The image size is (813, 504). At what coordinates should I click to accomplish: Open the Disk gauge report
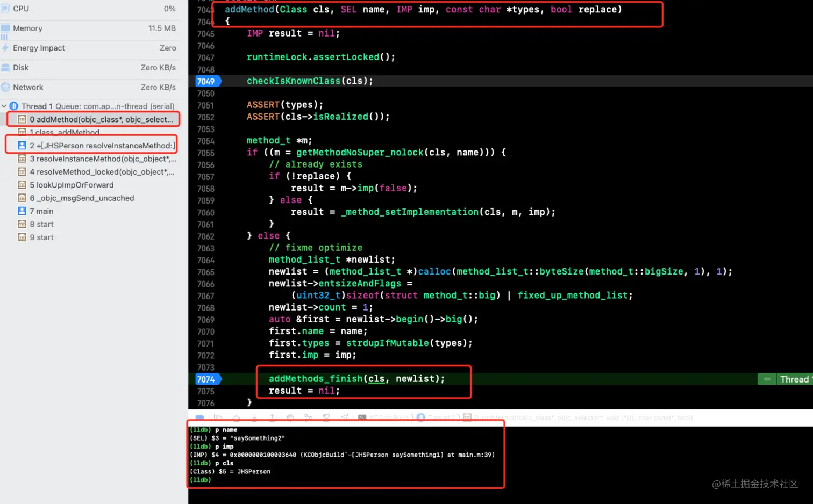tap(89, 68)
